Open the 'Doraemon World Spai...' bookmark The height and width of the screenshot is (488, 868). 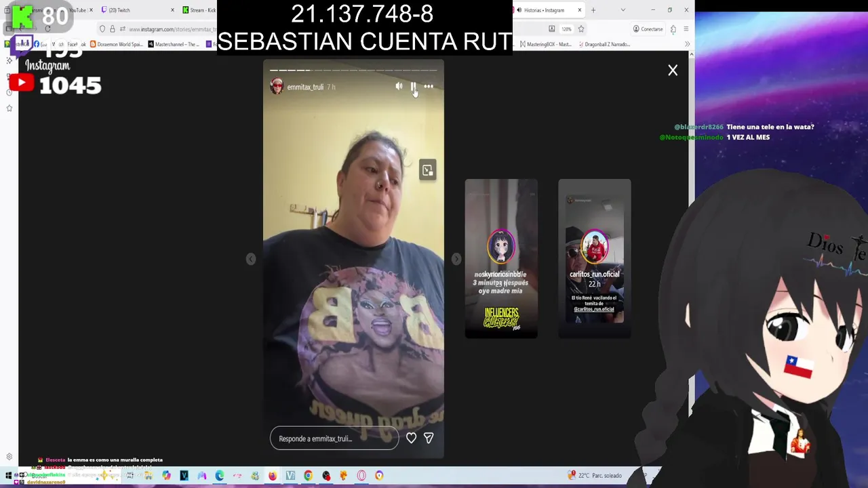pyautogui.click(x=116, y=45)
